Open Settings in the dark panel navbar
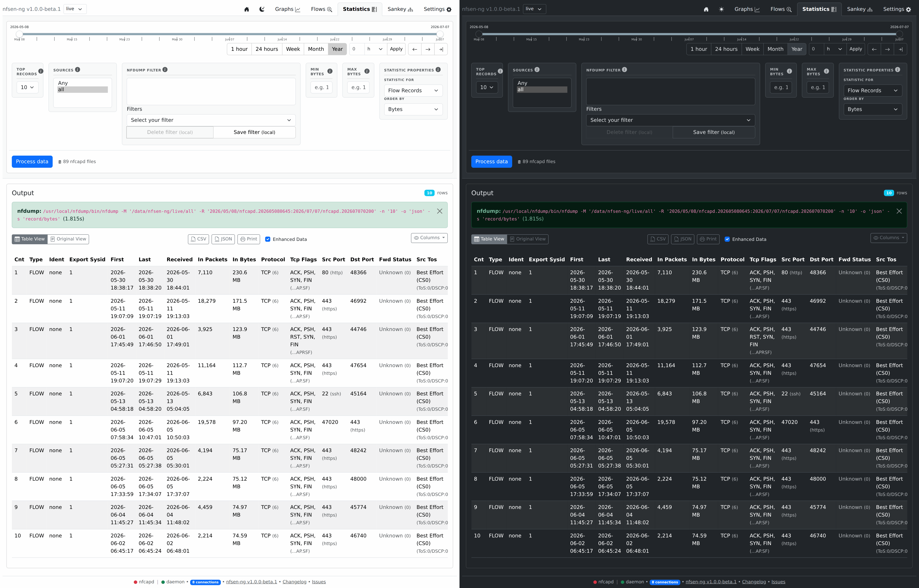The image size is (919, 588). pos(897,9)
